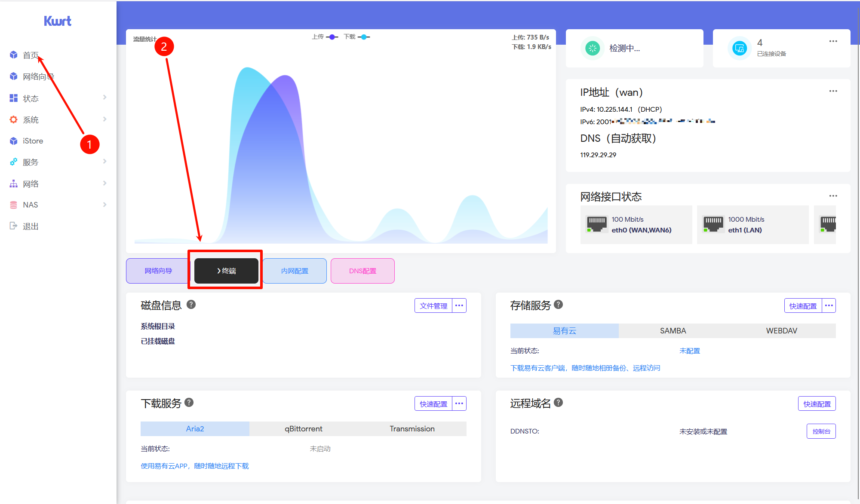Switch to the qBittorrent tab
The height and width of the screenshot is (504, 860).
[x=303, y=428]
